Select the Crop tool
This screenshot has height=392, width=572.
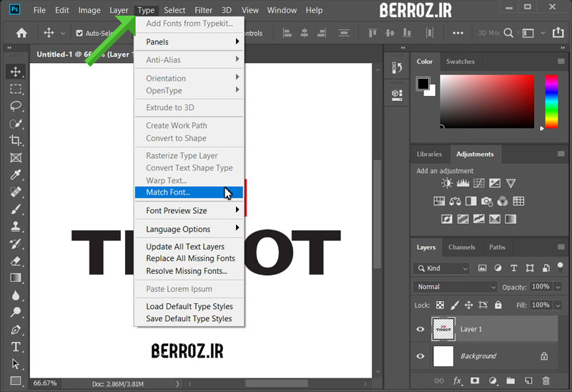(15, 140)
